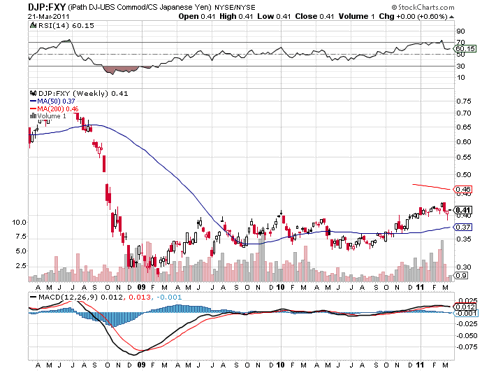Click the boxed 0.012 MACD tag on right axis

click(466, 307)
